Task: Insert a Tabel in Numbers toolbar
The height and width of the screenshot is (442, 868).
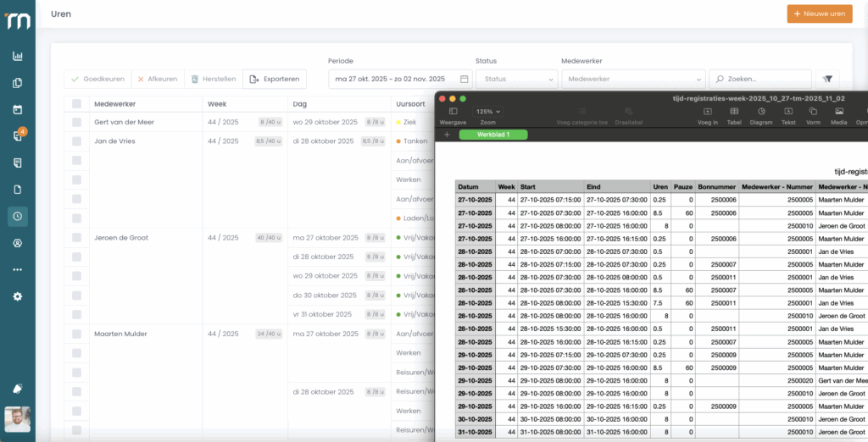Action: [x=734, y=112]
